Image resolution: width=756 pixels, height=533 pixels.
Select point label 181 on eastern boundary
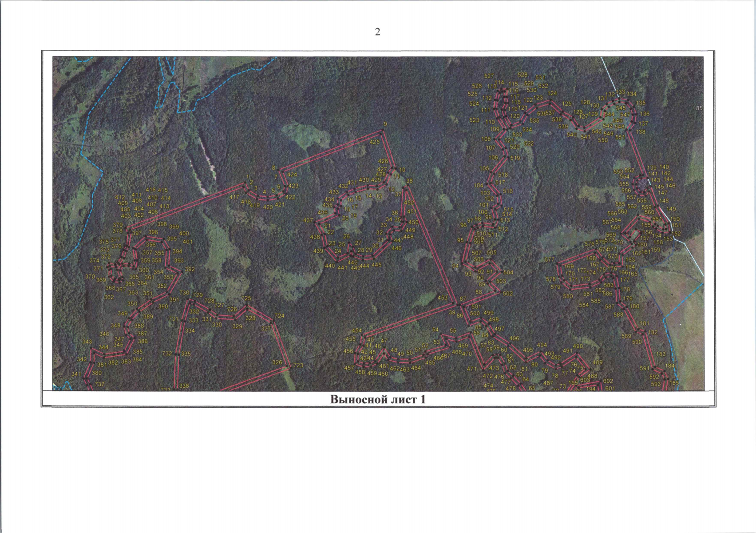click(645, 324)
